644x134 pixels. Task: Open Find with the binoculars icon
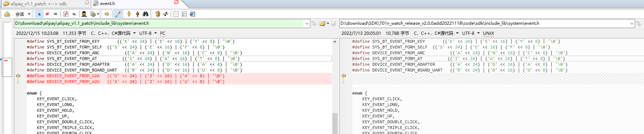click(x=145, y=14)
